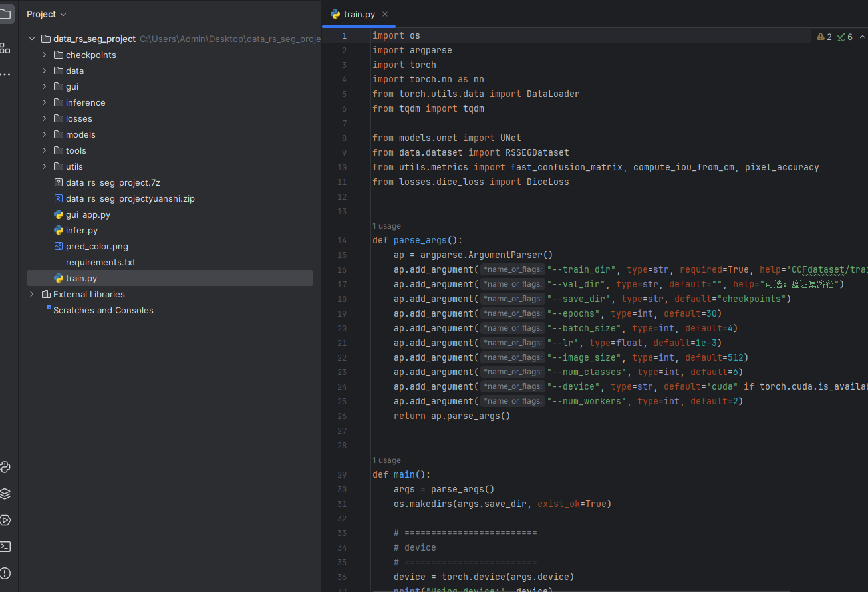Image resolution: width=868 pixels, height=592 pixels.
Task: Expand the External Libraries node
Action: (31, 295)
